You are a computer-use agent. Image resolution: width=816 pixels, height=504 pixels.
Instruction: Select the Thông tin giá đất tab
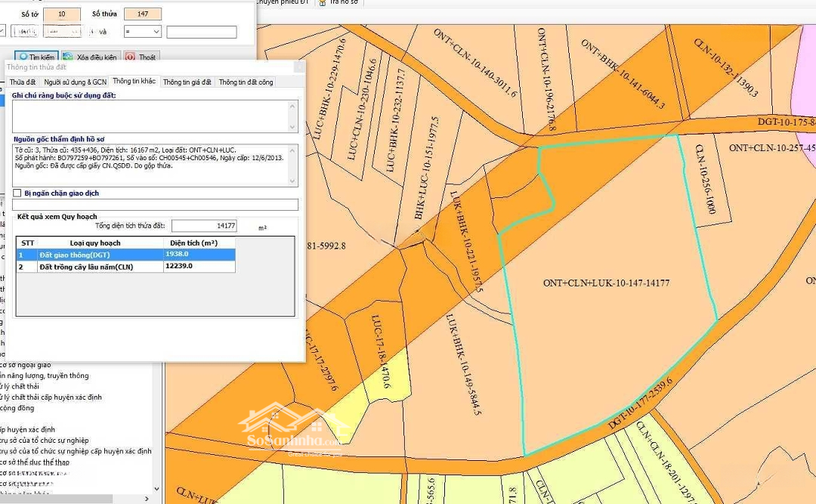click(x=187, y=82)
